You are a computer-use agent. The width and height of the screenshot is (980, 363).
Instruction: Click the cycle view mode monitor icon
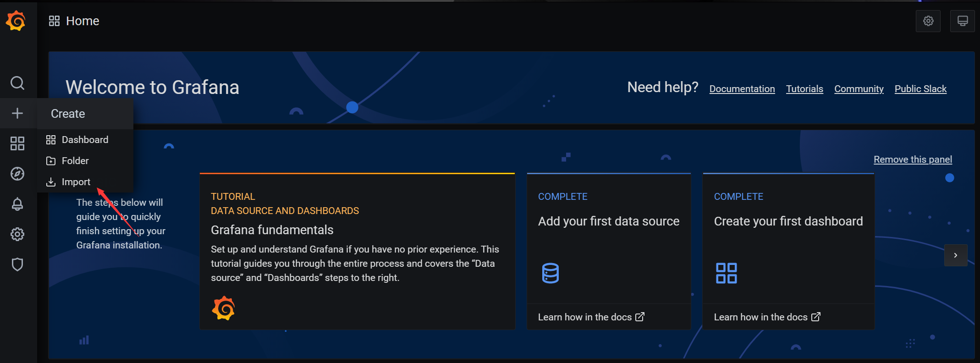(963, 21)
